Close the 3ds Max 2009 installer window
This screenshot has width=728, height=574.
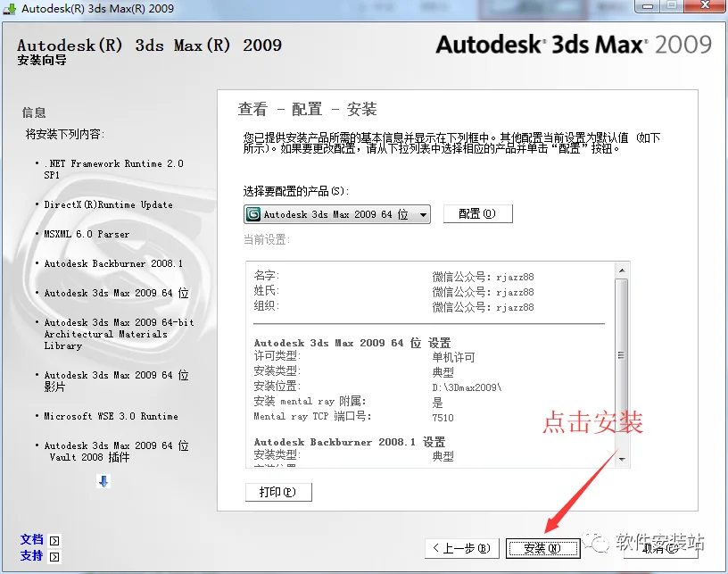705,6
